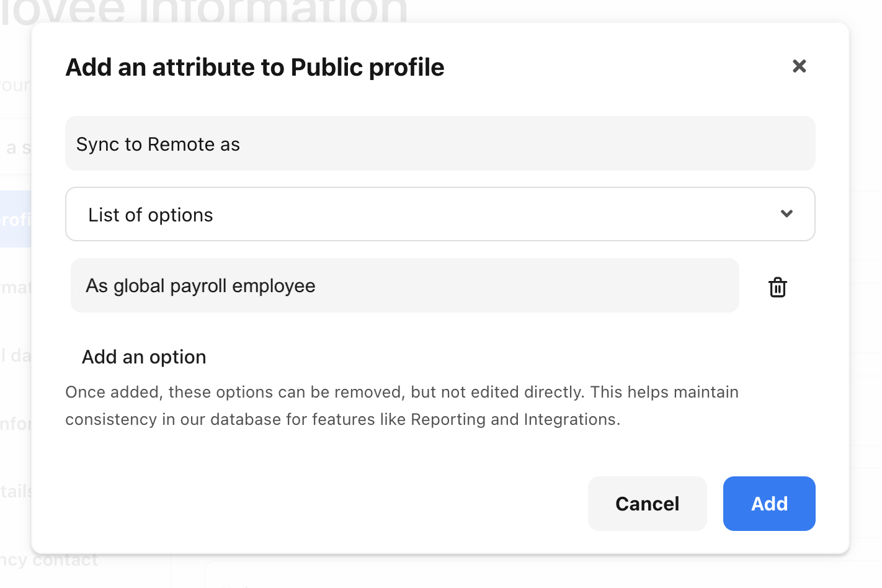Open the 'List of options' type dropdown
The height and width of the screenshot is (588, 882).
440,214
